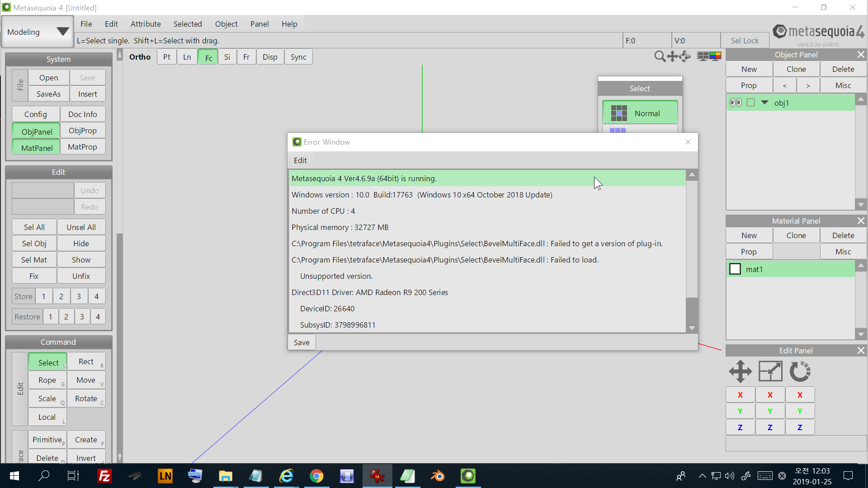Toggle Ln line display
Image resolution: width=868 pixels, height=488 pixels.
pos(187,57)
